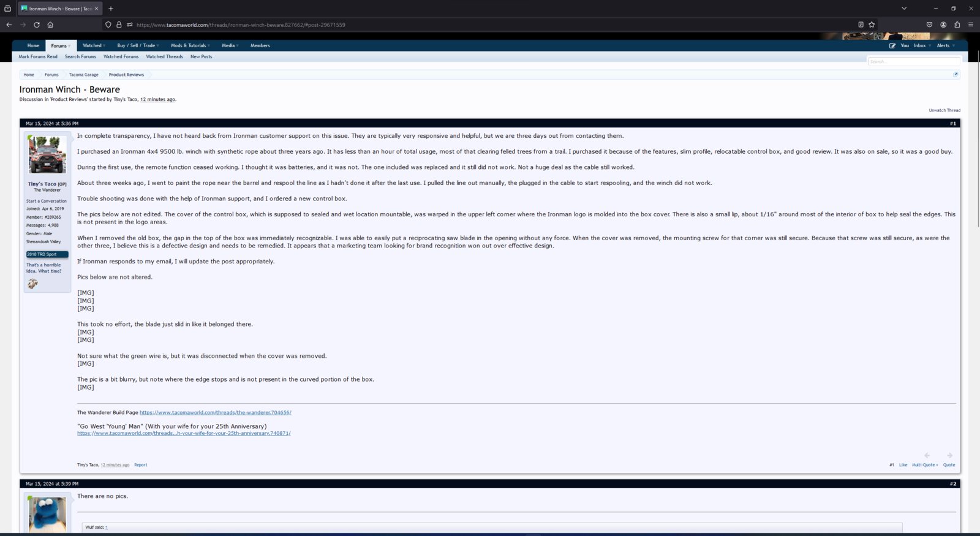Open the Alerts dropdown
Viewport: 980px width, 536px height.
pos(946,45)
